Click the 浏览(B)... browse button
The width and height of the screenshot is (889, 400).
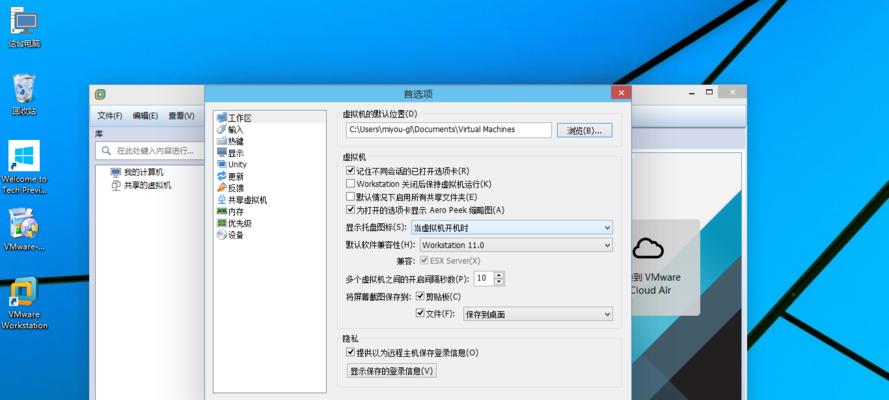pyautogui.click(x=585, y=130)
